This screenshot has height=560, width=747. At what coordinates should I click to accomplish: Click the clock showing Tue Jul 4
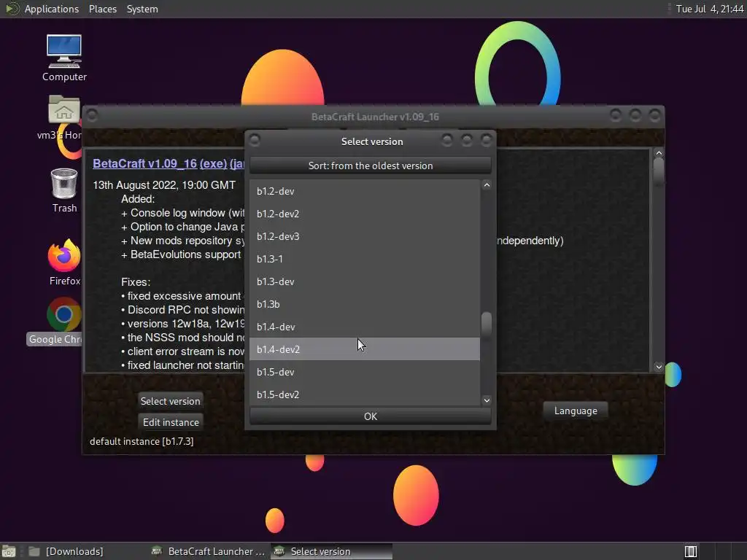click(x=709, y=9)
